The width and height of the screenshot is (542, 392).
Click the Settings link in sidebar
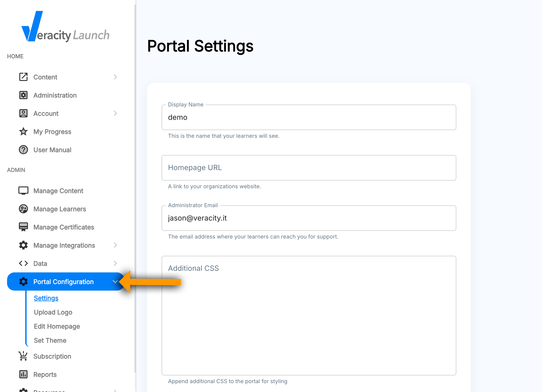click(x=46, y=298)
